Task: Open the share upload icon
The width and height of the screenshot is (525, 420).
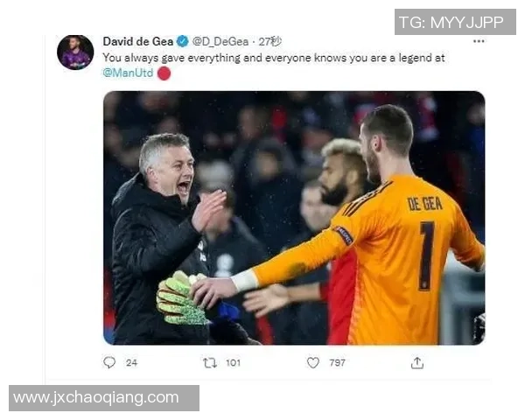Action: coord(417,363)
